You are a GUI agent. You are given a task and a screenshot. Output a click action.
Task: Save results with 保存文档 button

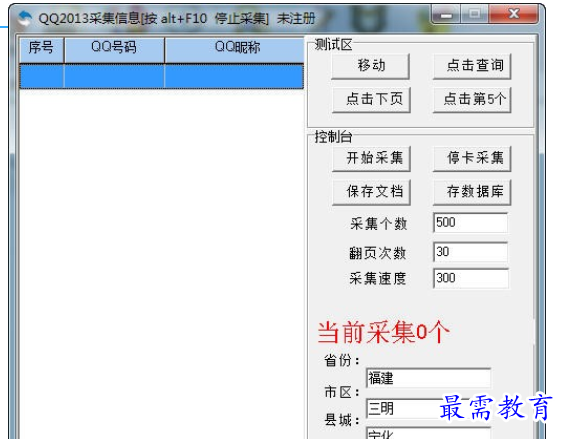[x=371, y=192]
